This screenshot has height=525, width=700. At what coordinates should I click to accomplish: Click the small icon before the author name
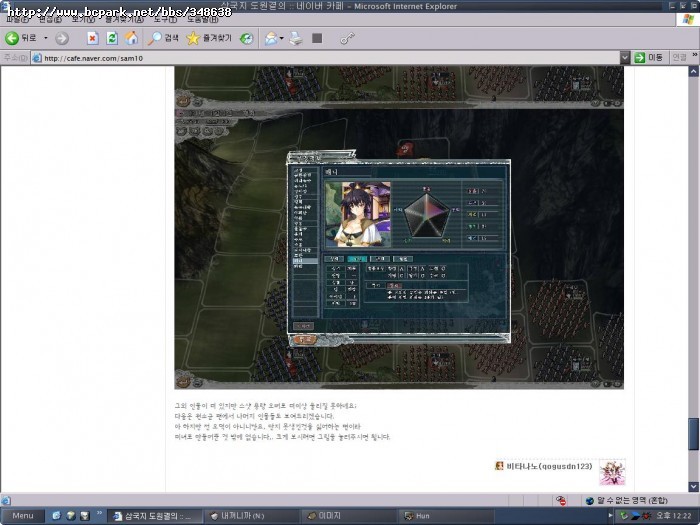[499, 466]
